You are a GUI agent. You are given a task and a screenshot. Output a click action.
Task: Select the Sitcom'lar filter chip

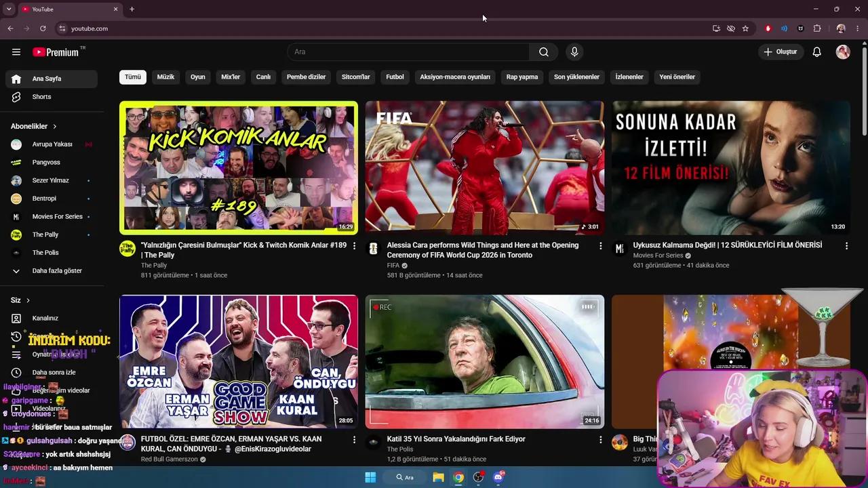pyautogui.click(x=356, y=77)
